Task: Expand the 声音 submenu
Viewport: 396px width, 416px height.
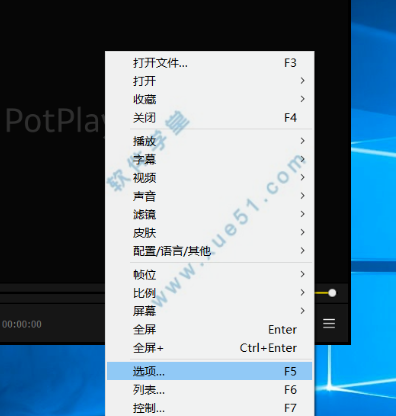Action: [x=209, y=196]
